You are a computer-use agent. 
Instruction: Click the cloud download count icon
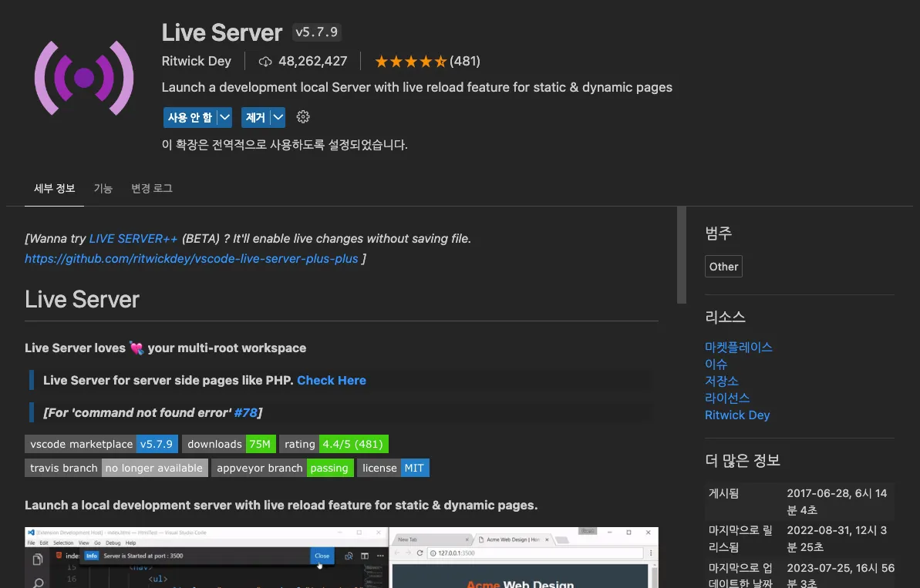click(265, 62)
